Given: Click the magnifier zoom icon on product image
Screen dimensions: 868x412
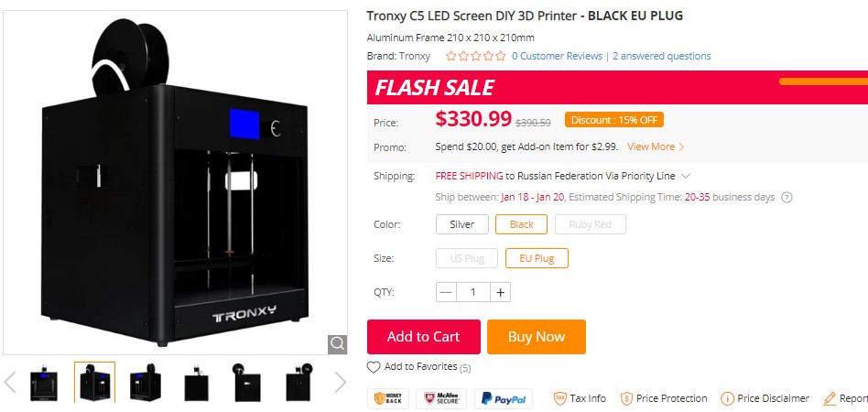Looking at the screenshot, I should click(338, 344).
